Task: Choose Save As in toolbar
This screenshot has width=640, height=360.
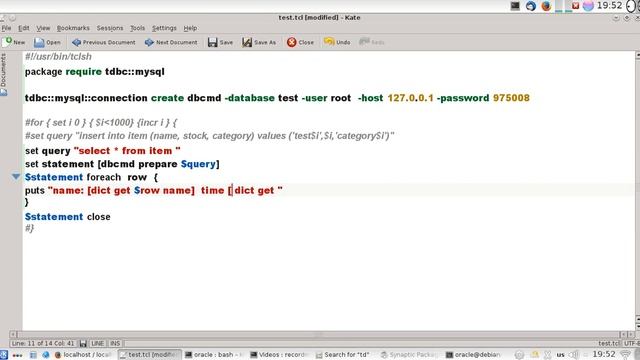Action: (259, 42)
